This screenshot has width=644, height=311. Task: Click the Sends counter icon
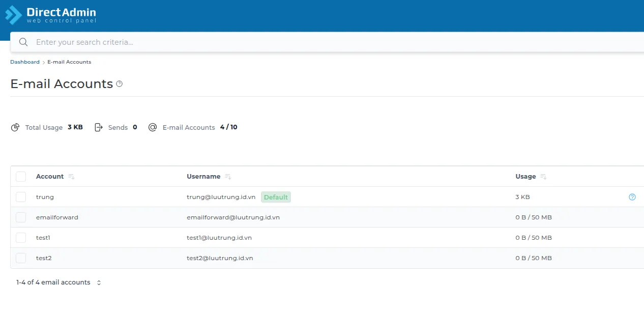[99, 127]
